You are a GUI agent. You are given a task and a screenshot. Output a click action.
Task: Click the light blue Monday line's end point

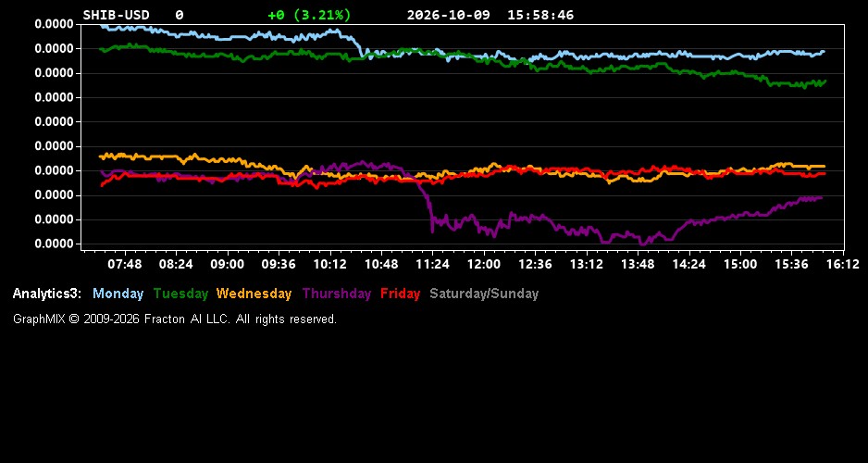click(x=824, y=52)
